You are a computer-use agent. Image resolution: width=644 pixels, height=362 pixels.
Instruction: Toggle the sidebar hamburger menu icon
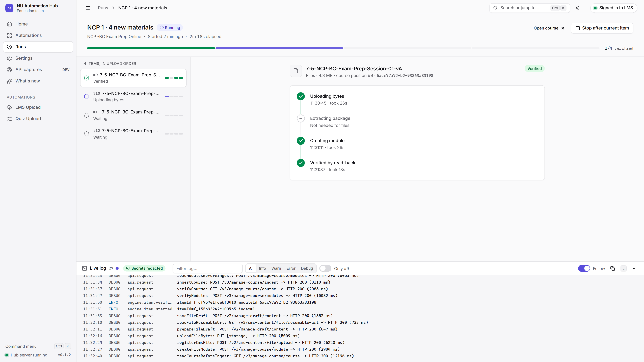pyautogui.click(x=88, y=8)
